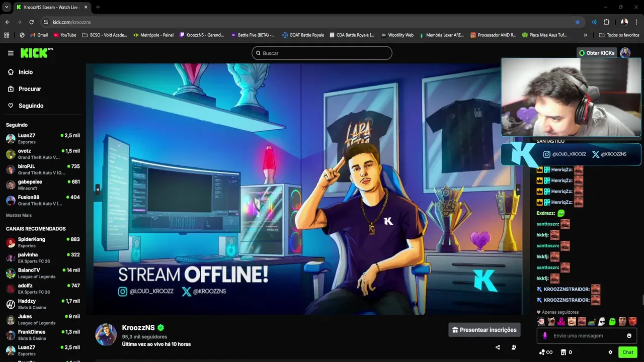The width and height of the screenshot is (644, 362).
Task: Click the Envie uma mensagem chat input
Action: pyautogui.click(x=587, y=336)
